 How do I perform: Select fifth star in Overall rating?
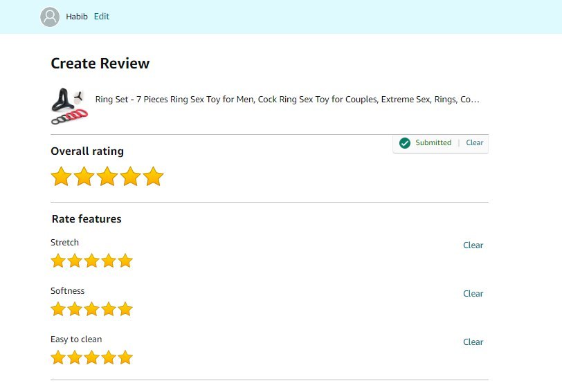coord(154,176)
